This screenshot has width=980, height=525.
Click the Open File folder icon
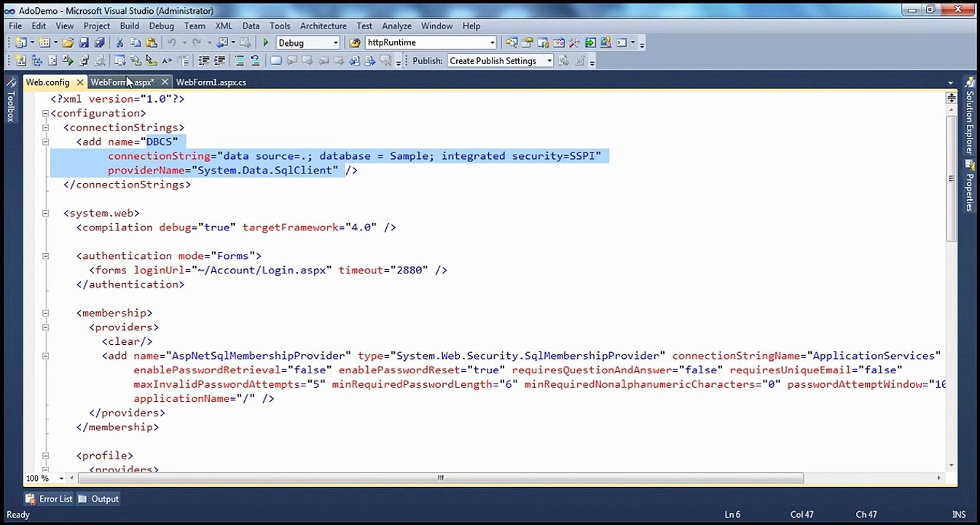point(68,43)
